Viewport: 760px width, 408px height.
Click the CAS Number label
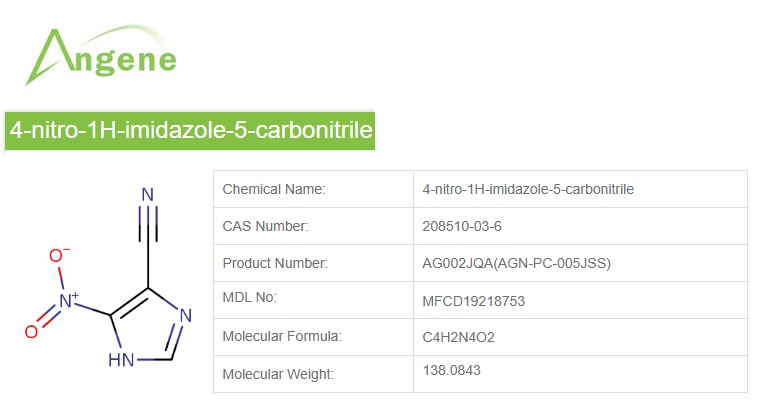click(265, 226)
